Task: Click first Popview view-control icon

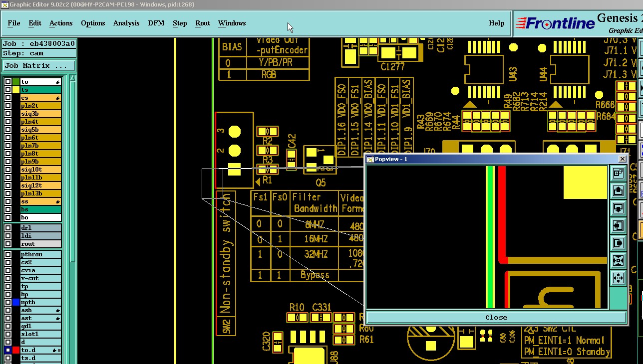Action: (x=619, y=173)
